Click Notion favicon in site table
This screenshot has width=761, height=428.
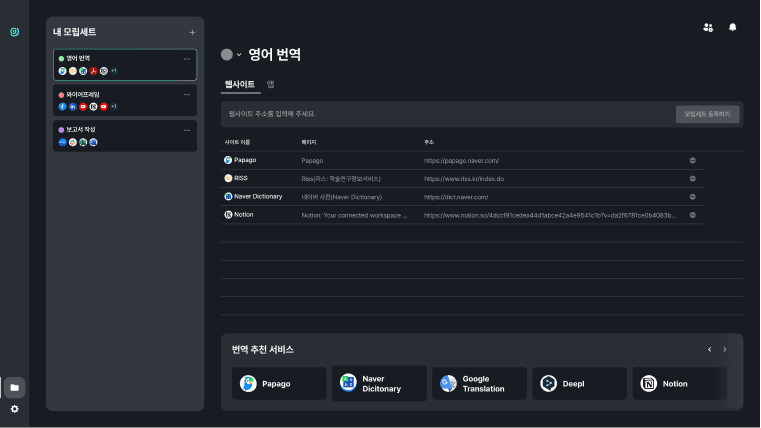pos(228,214)
